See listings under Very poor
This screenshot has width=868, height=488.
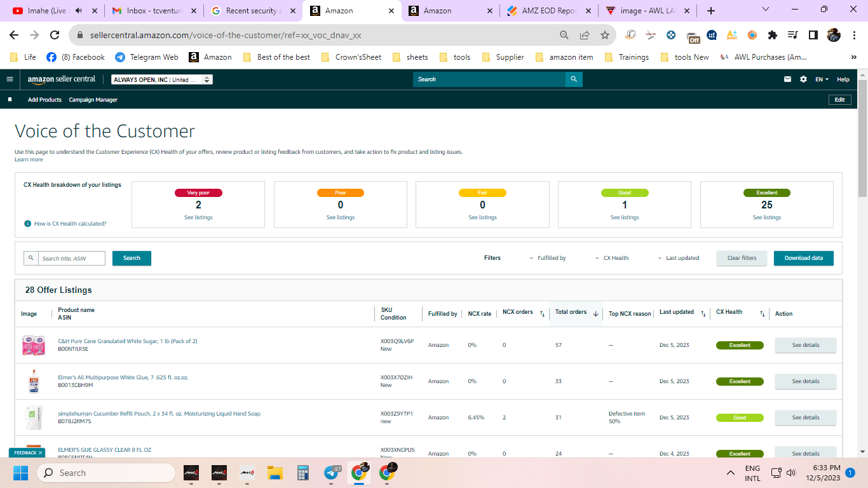pos(198,217)
